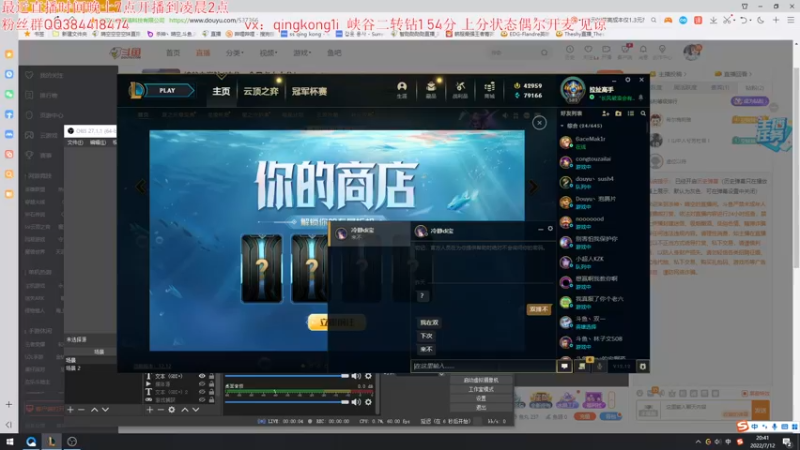Toggle lock on the game capture source

coord(211,399)
